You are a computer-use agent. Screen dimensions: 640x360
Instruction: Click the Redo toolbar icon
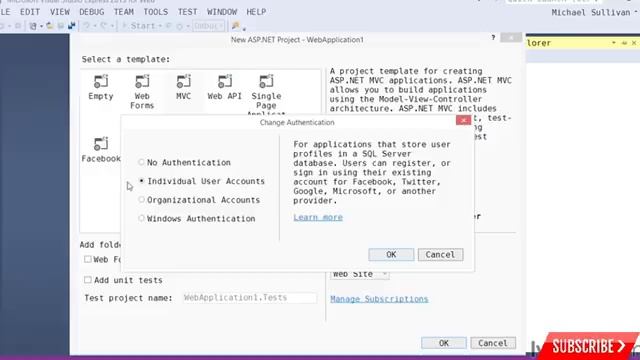[104, 26]
